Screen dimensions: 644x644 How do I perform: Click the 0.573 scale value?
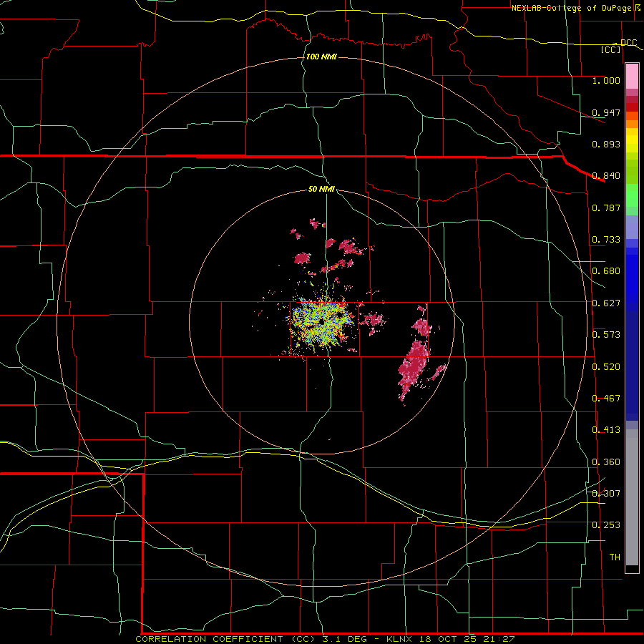[x=606, y=335]
